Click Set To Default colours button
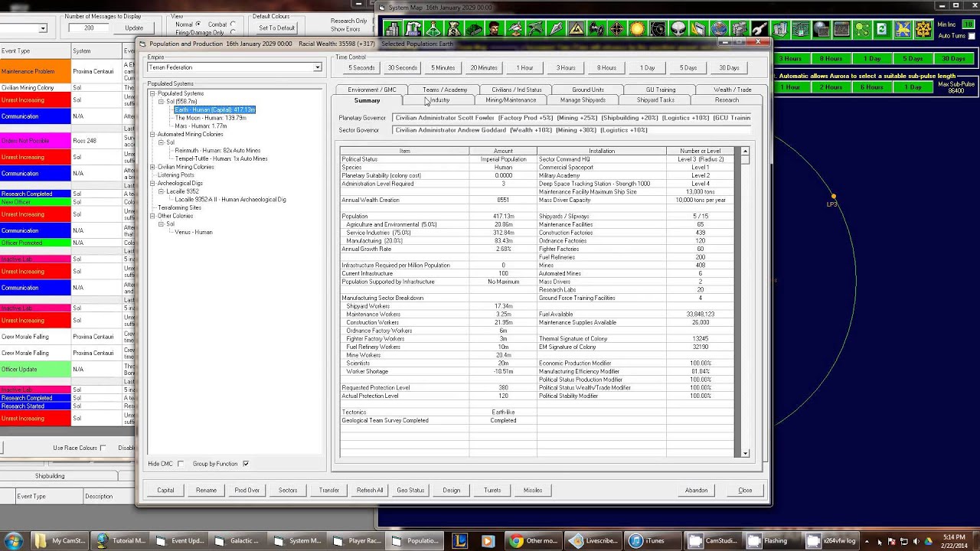 click(276, 28)
